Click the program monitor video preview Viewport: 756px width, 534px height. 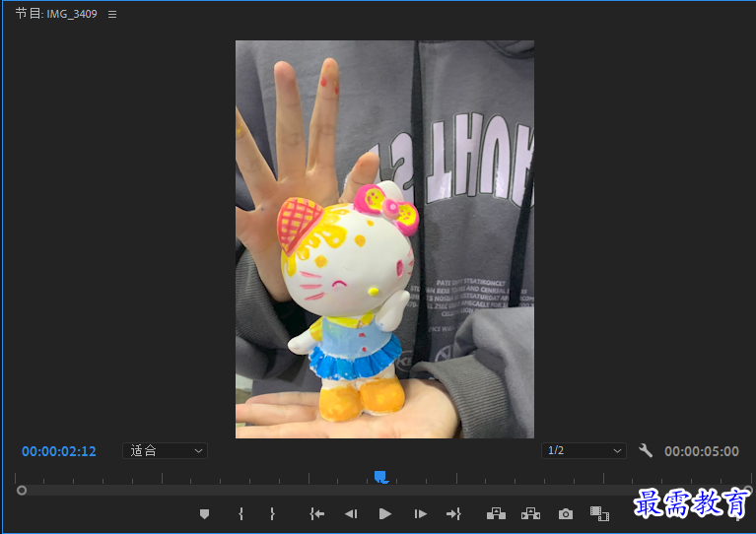(x=384, y=239)
